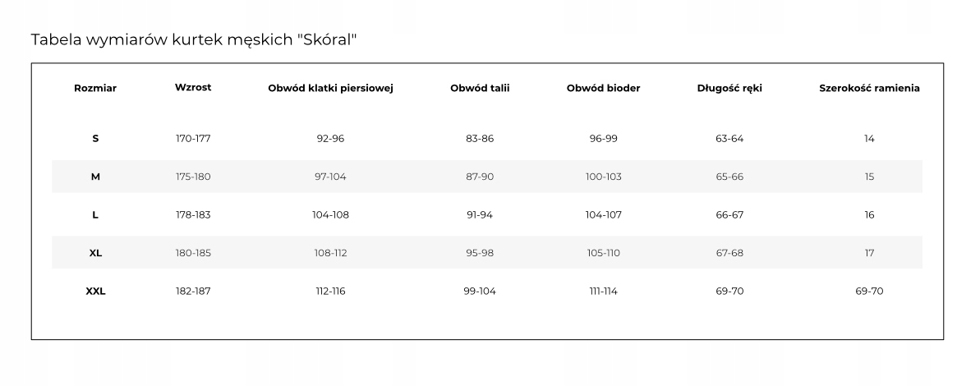980x386 pixels.
Task: Click the Długość ręki column header
Action: tap(729, 89)
